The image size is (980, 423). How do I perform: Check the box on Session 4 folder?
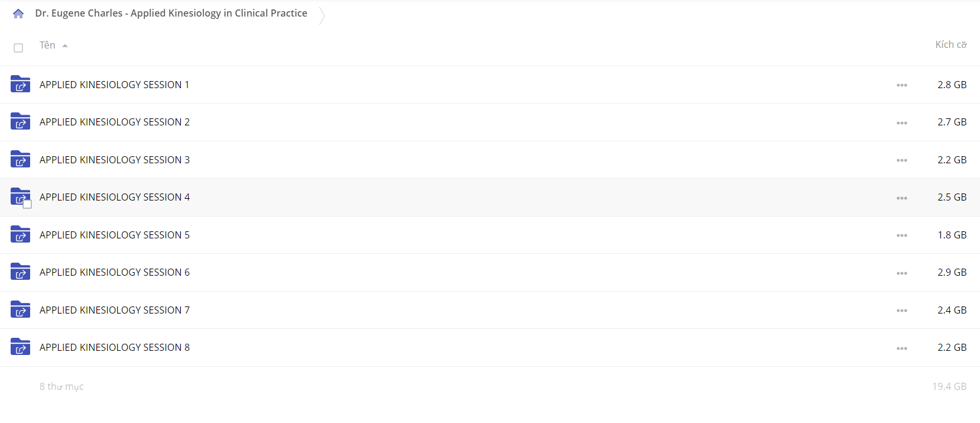click(x=27, y=204)
